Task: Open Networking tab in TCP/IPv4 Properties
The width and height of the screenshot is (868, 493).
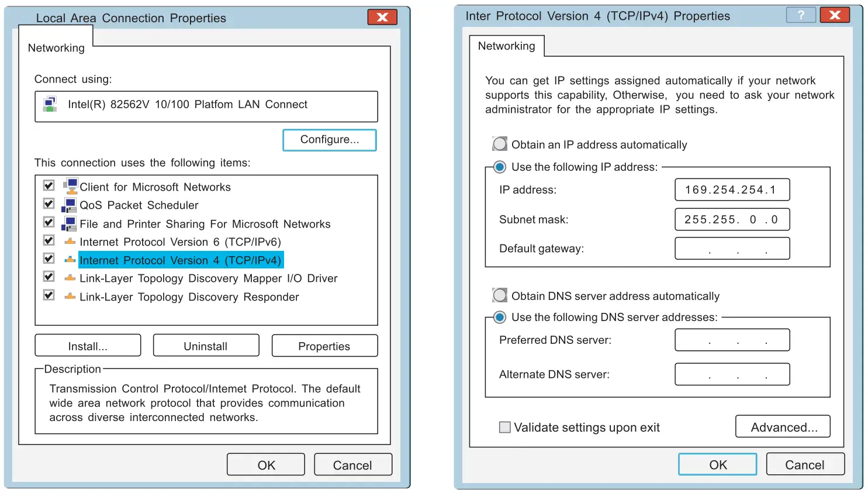Action: 507,46
